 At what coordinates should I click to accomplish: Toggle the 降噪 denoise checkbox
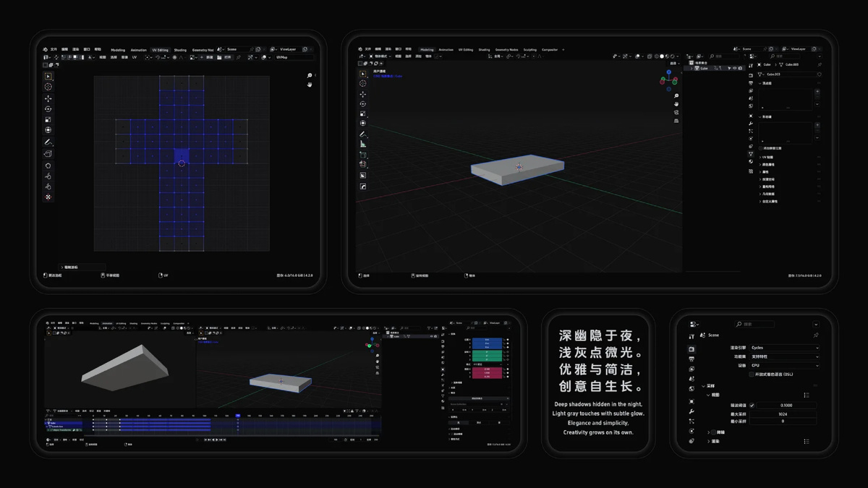point(714,432)
